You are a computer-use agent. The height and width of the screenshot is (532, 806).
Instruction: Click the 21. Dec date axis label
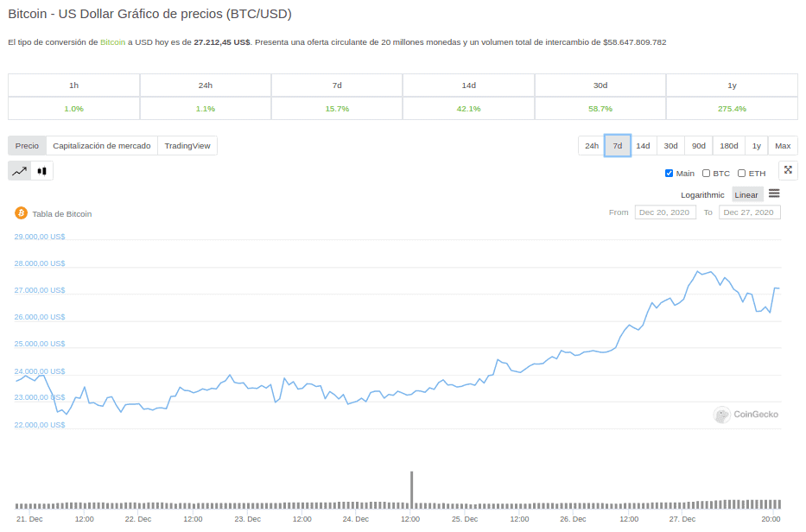tap(29, 519)
